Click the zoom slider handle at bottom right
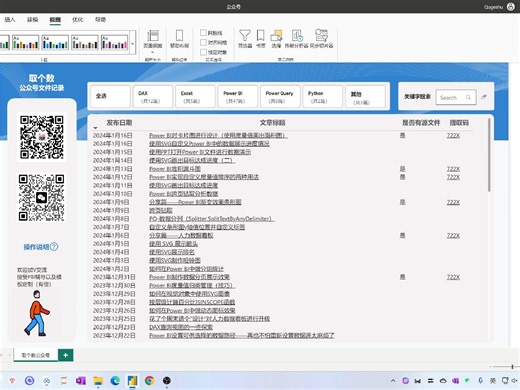The height and width of the screenshot is (390, 520). (x=512, y=367)
